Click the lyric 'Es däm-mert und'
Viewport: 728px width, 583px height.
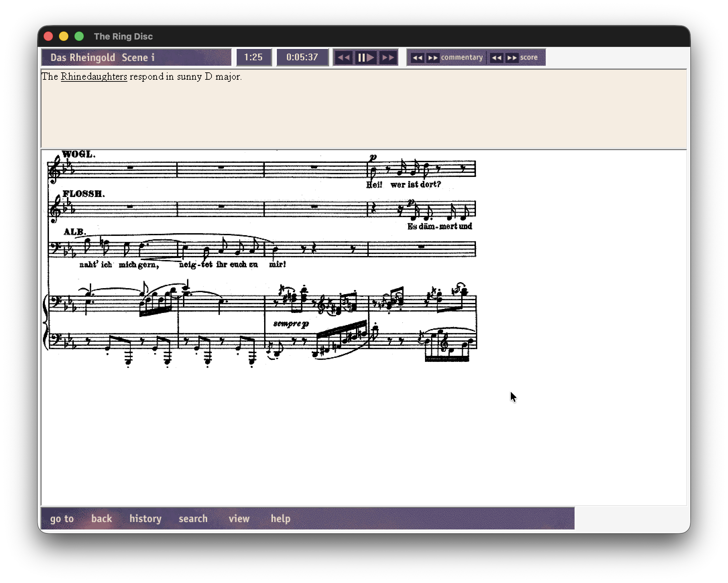pos(440,226)
